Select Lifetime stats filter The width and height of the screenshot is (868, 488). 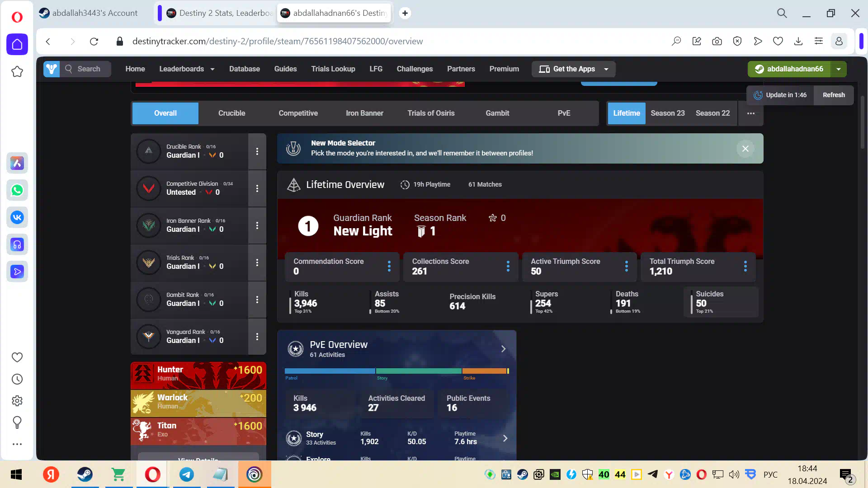(627, 113)
